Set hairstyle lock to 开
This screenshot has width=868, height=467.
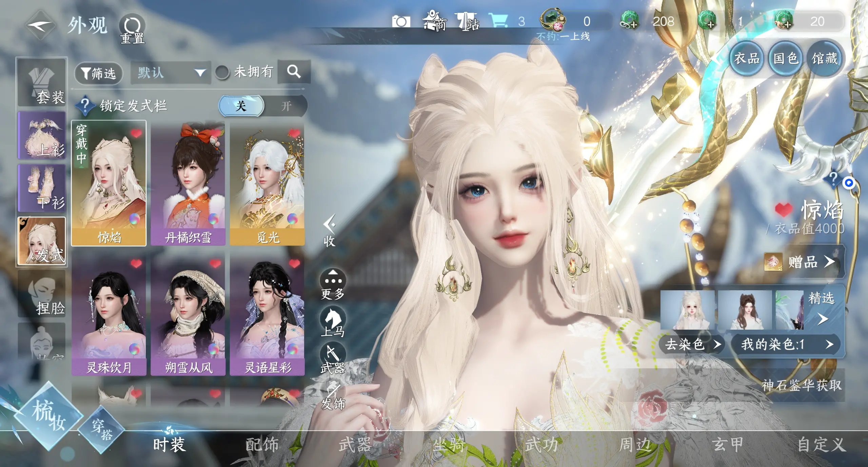pos(286,106)
